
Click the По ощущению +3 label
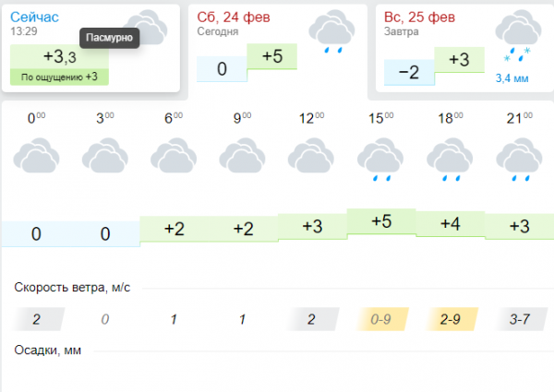tap(59, 77)
